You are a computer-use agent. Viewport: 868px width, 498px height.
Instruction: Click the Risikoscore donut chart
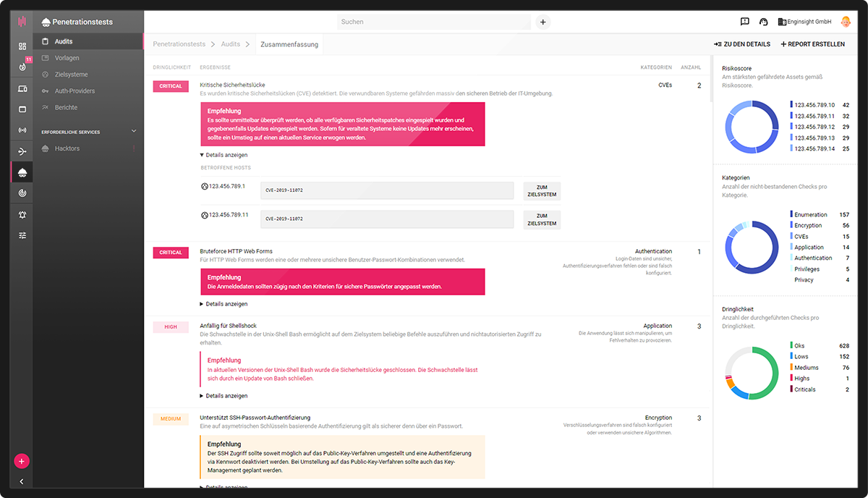point(752,127)
